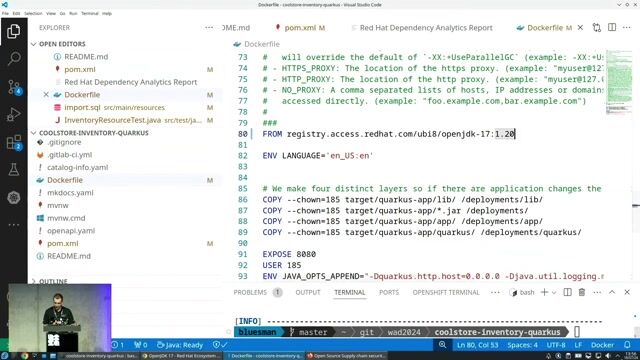
Task: Open the Selection menu
Action: pyautogui.click(x=33, y=13)
